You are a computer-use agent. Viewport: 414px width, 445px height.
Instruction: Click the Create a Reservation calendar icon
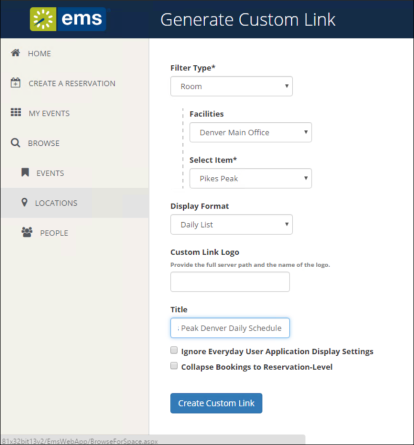(x=15, y=83)
